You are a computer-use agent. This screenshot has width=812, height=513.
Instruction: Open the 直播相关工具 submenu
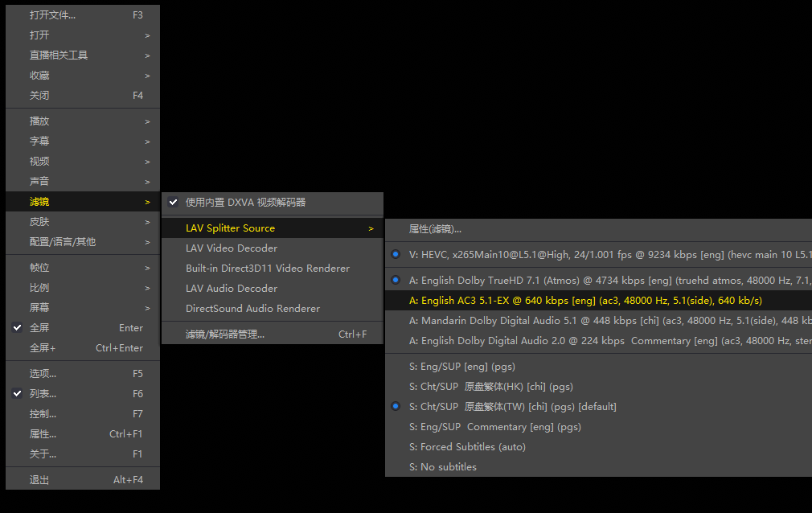point(82,55)
